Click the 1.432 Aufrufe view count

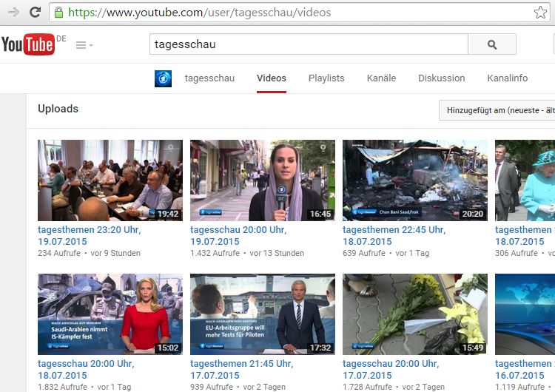(x=215, y=253)
